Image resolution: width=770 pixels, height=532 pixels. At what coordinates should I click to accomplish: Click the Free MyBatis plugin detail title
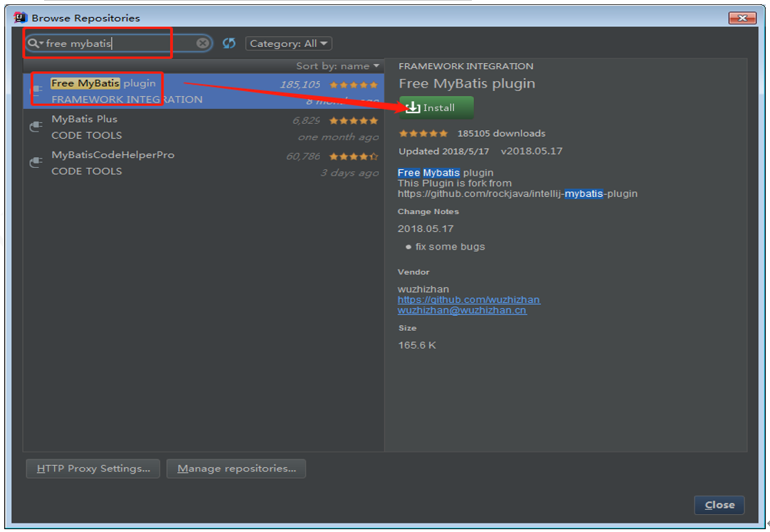point(467,83)
